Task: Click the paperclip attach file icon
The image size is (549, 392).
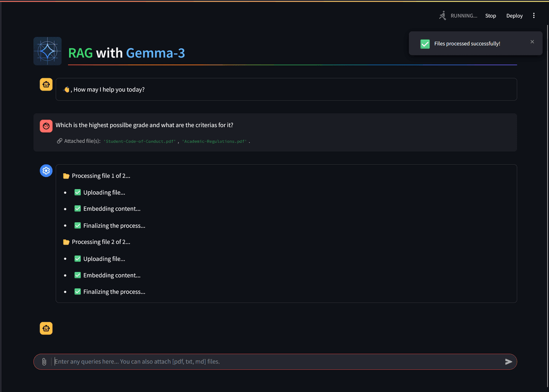Action: point(44,362)
